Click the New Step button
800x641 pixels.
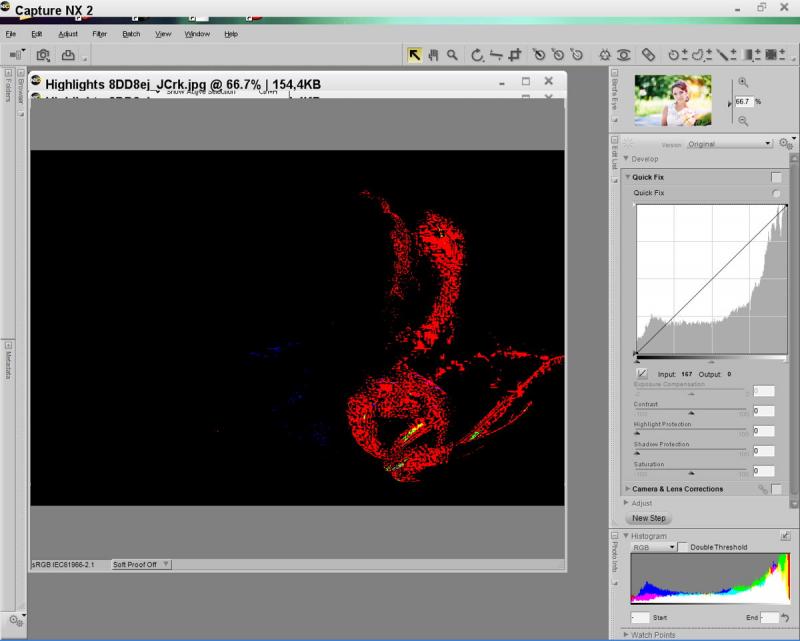[648, 518]
